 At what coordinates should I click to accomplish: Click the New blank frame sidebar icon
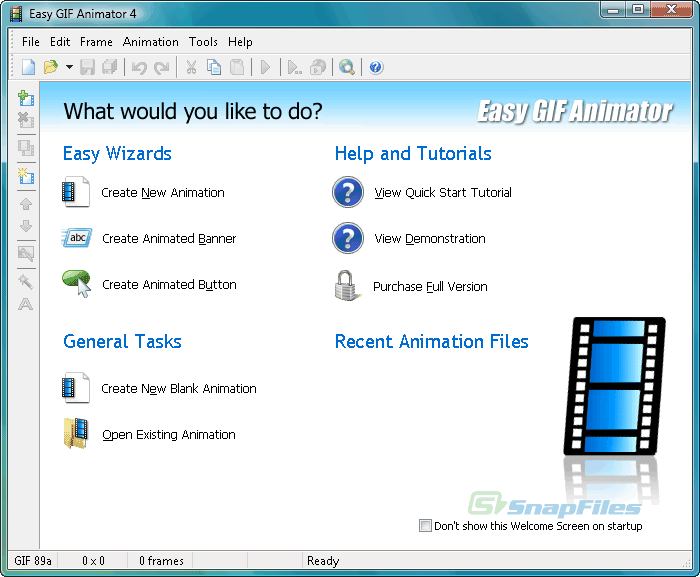tap(26, 176)
